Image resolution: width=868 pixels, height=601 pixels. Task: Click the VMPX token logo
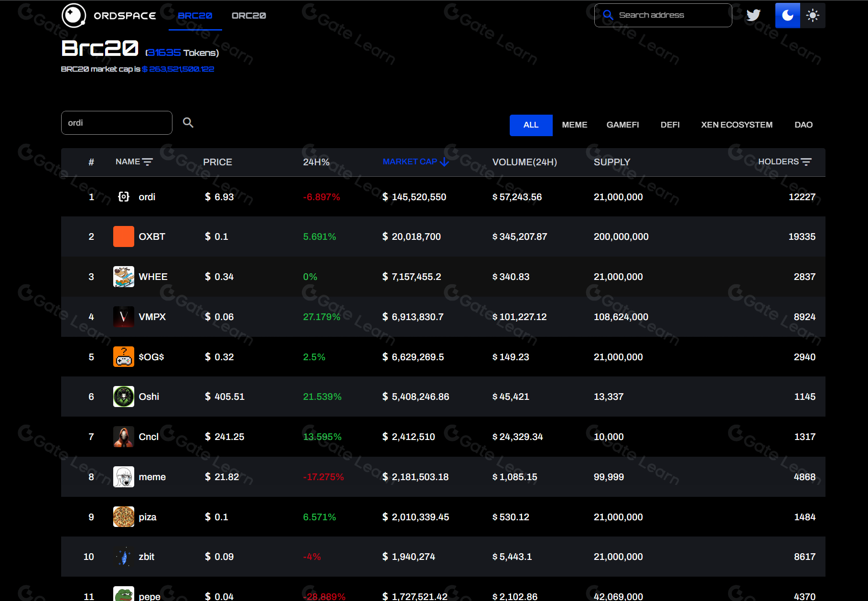click(124, 317)
